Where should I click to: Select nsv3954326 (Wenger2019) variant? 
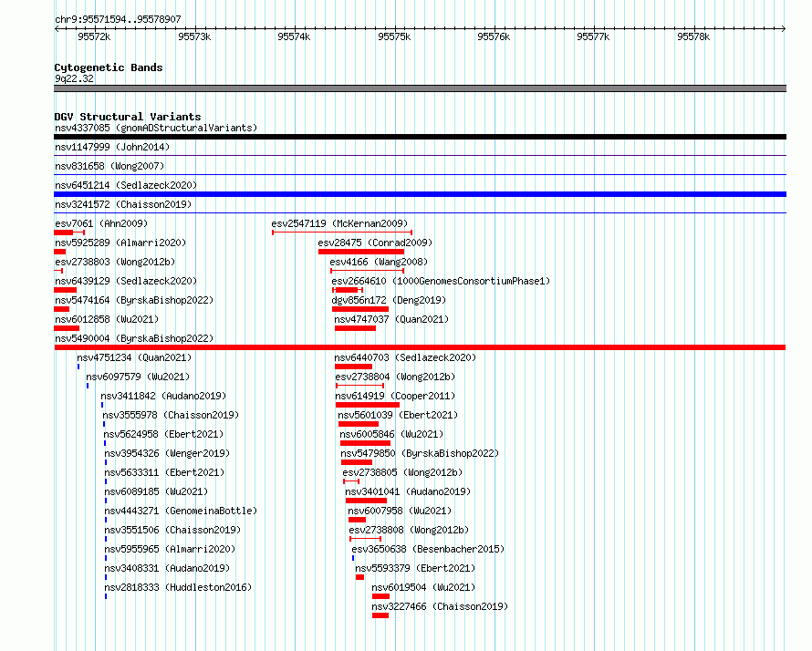coord(167,453)
